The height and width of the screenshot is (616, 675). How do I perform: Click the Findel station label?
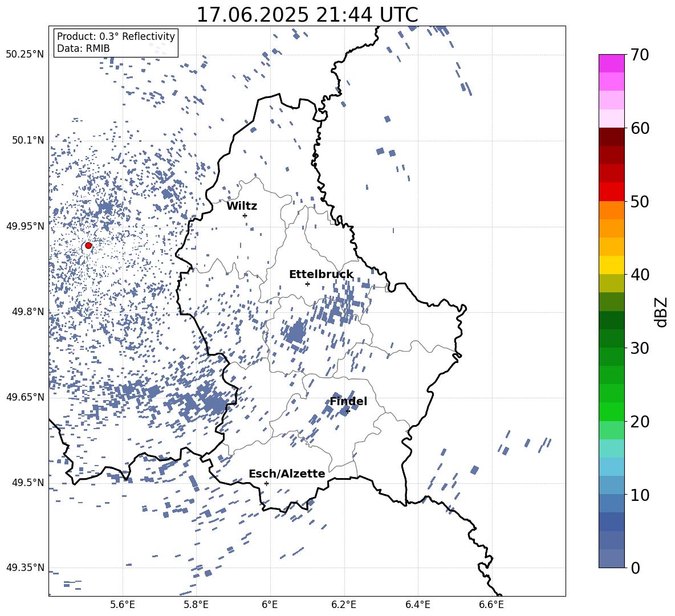(x=348, y=401)
